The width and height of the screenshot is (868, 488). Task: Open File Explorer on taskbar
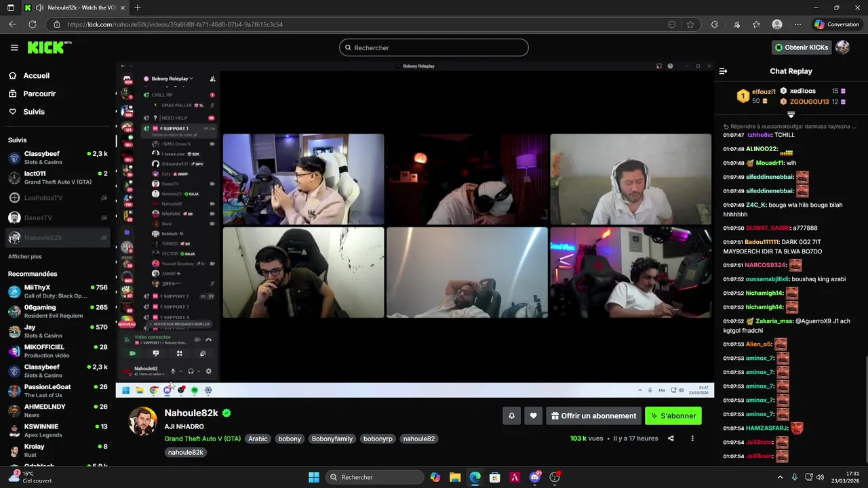point(455,477)
